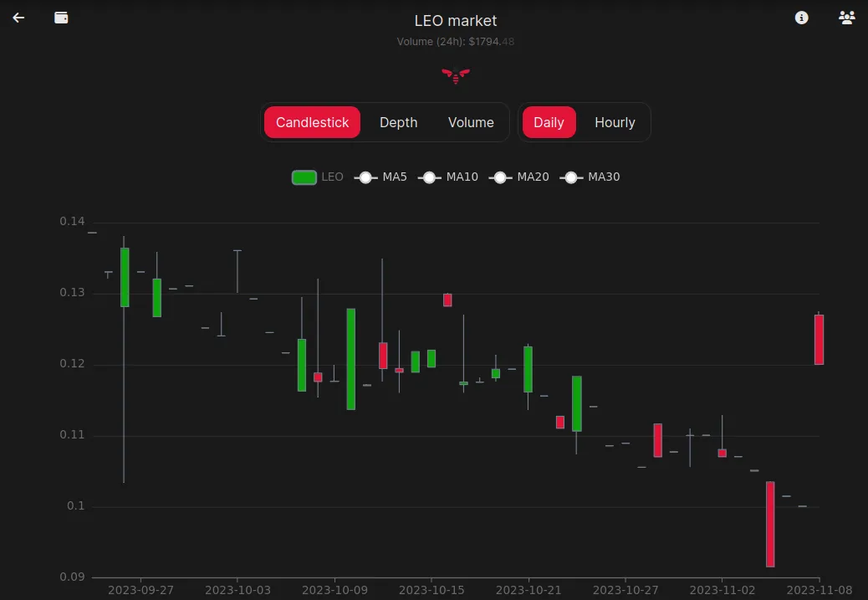
Task: Open the users group icon
Action: 846,18
